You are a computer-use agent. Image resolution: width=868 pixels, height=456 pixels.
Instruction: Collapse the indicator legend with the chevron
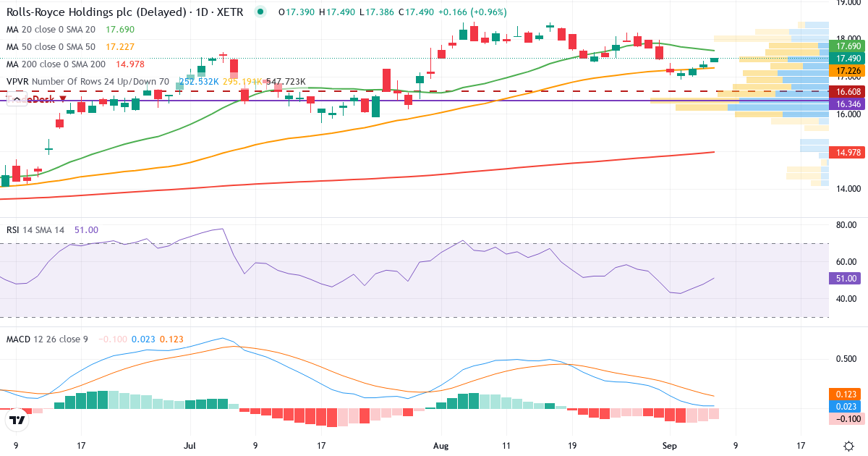[x=17, y=98]
